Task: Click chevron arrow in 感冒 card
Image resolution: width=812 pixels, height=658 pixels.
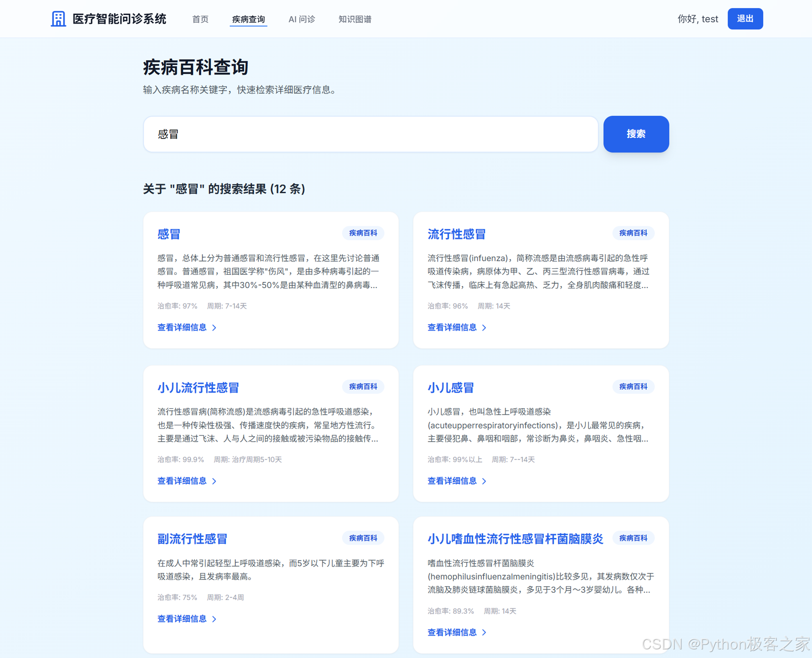Action: (x=214, y=328)
